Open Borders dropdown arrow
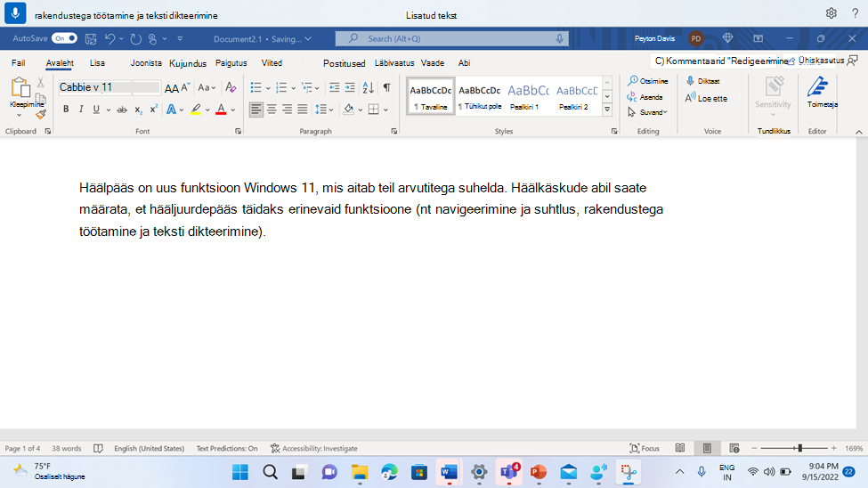Viewport: 868px width, 488px height. 385,110
